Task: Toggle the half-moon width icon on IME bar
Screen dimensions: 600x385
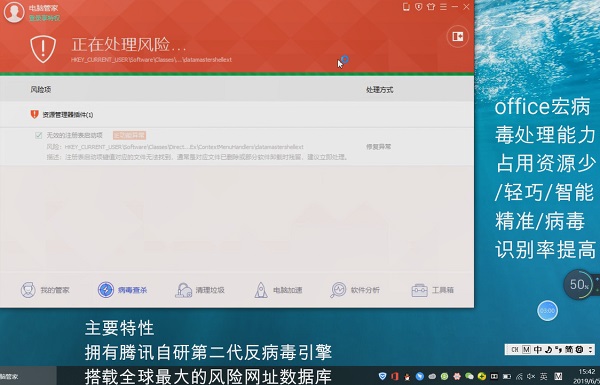Action: pyautogui.click(x=548, y=349)
